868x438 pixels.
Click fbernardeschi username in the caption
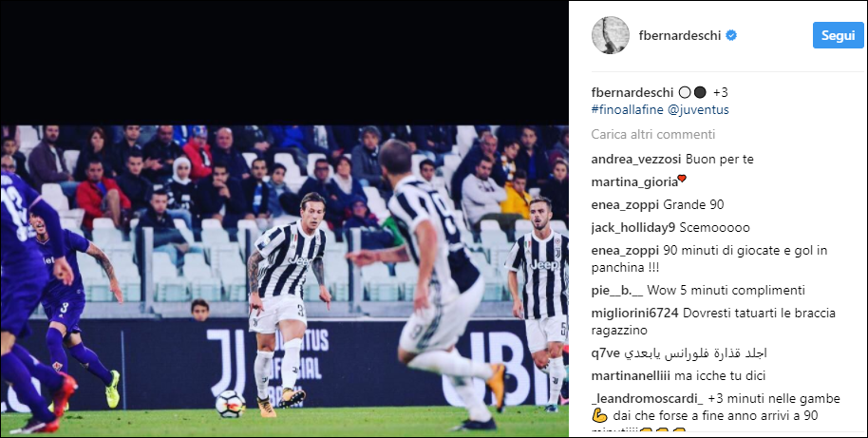pyautogui.click(x=632, y=92)
